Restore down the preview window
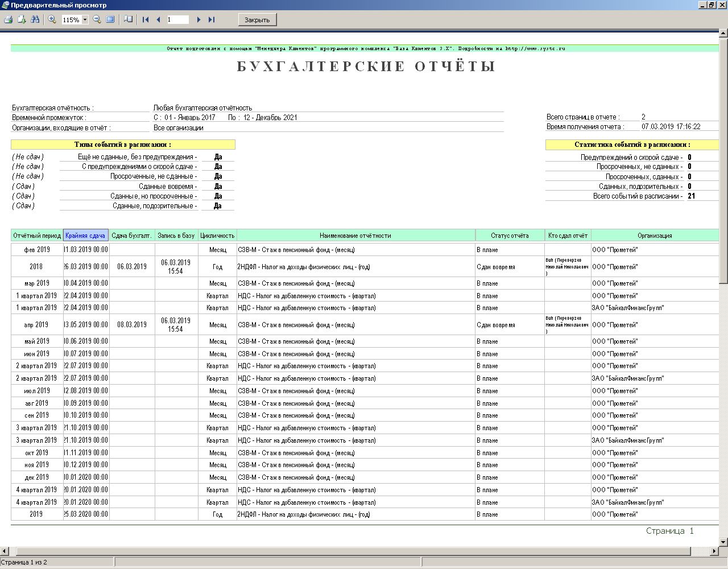 pos(712,5)
